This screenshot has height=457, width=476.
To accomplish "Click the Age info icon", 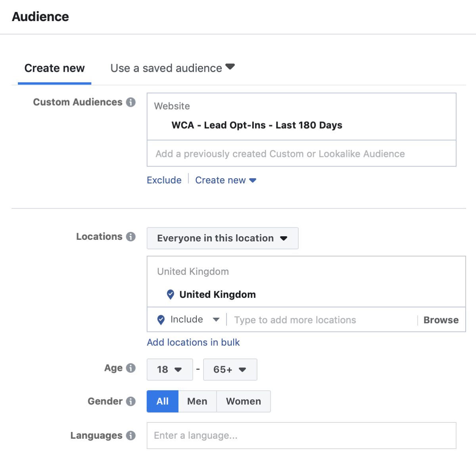I will point(131,368).
